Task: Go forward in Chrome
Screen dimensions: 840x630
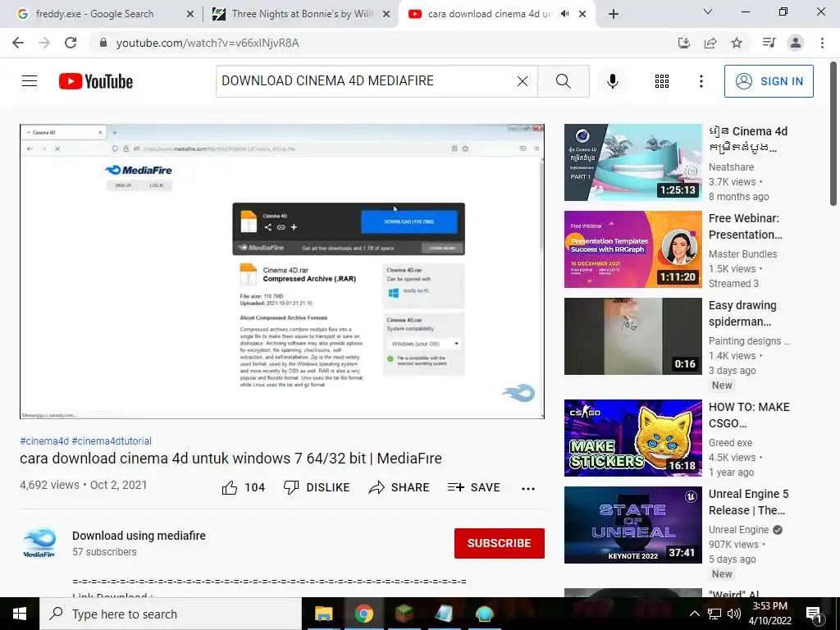Action: coord(44,43)
